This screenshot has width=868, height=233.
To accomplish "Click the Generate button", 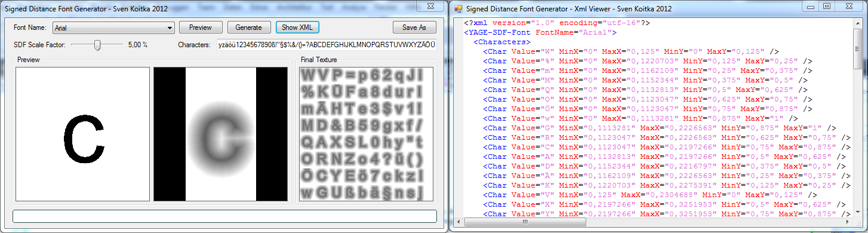I will 248,27.
